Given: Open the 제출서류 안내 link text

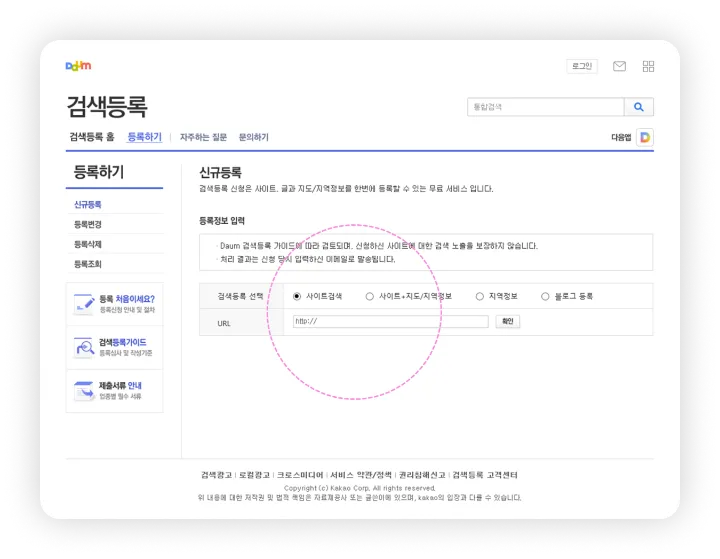Looking at the screenshot, I should 120,385.
